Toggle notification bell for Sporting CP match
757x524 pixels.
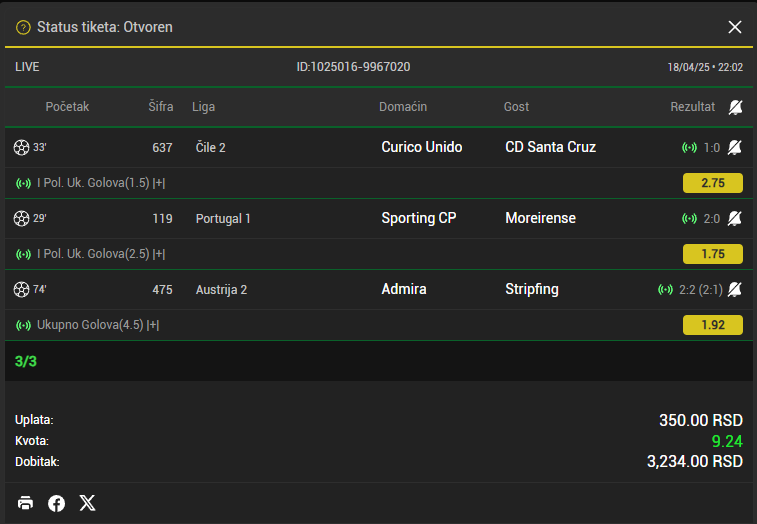click(735, 218)
